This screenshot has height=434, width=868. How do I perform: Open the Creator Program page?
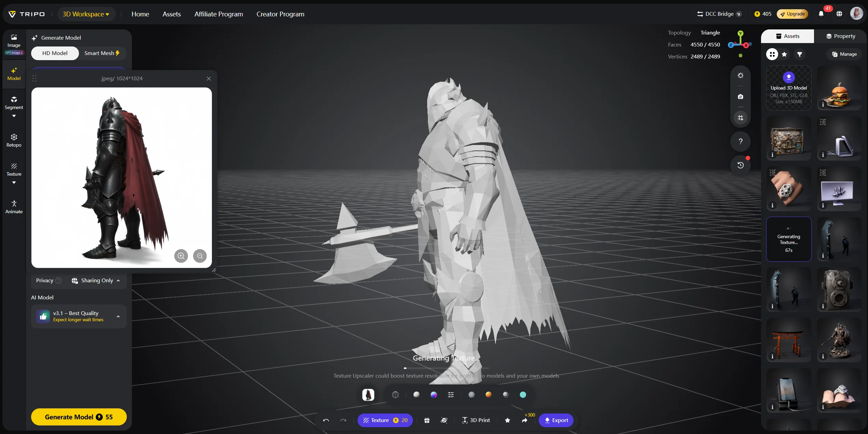coord(280,14)
